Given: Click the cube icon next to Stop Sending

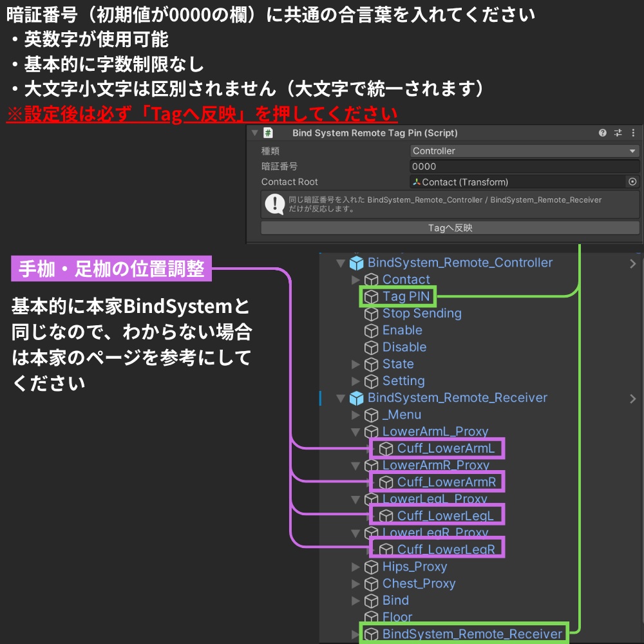Looking at the screenshot, I should pyautogui.click(x=372, y=314).
